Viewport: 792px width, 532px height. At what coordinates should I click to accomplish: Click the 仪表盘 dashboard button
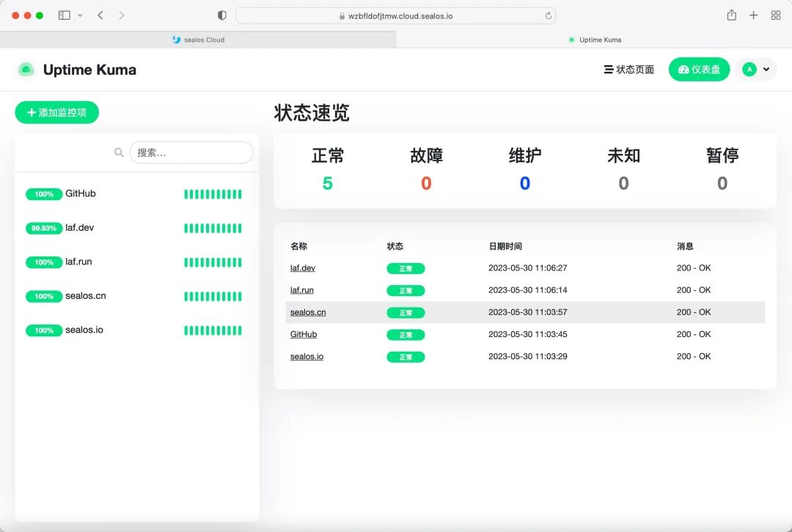699,70
